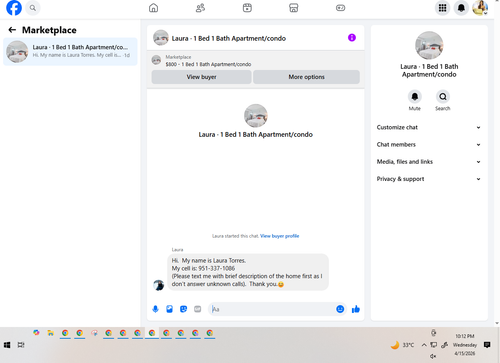Image resolution: width=500 pixels, height=363 pixels.
Task: Select the Laura conversation in the chat list
Action: pyautogui.click(x=70, y=51)
